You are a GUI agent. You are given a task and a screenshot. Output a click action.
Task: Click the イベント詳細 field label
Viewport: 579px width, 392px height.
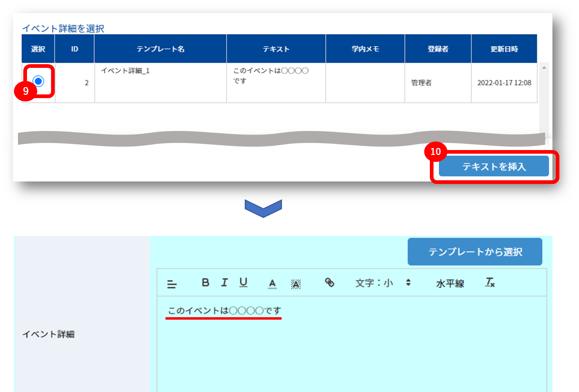(x=48, y=334)
